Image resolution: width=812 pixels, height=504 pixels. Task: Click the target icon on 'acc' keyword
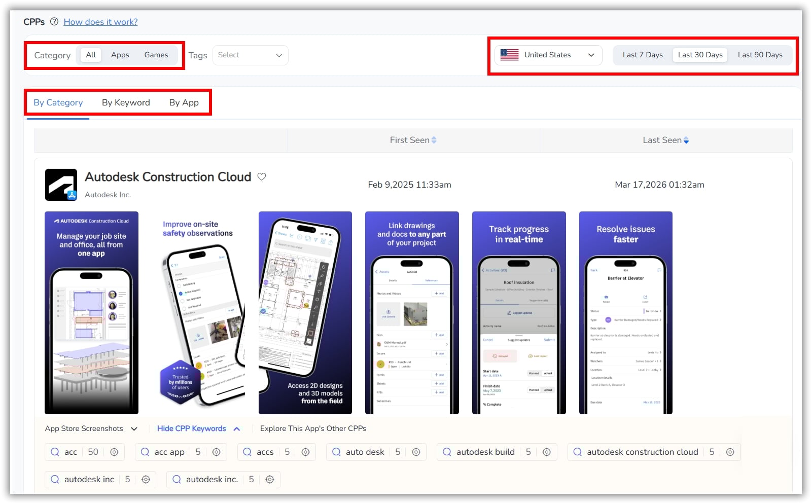(114, 452)
